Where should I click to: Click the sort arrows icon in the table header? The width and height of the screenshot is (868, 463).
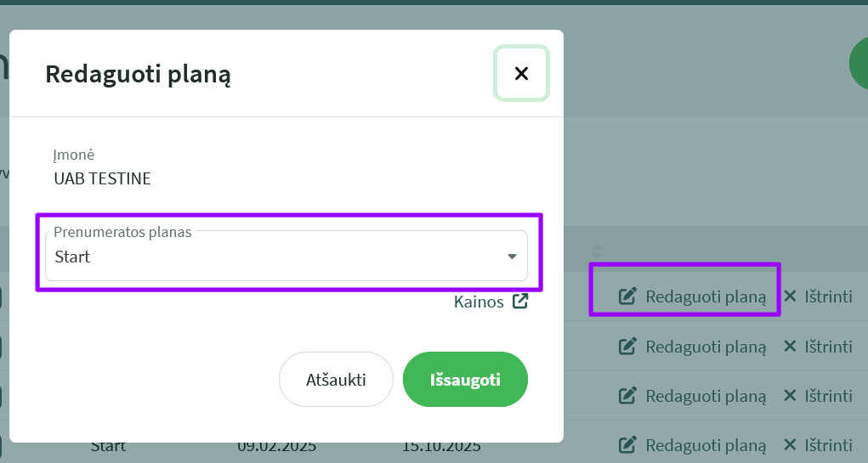[x=597, y=251]
